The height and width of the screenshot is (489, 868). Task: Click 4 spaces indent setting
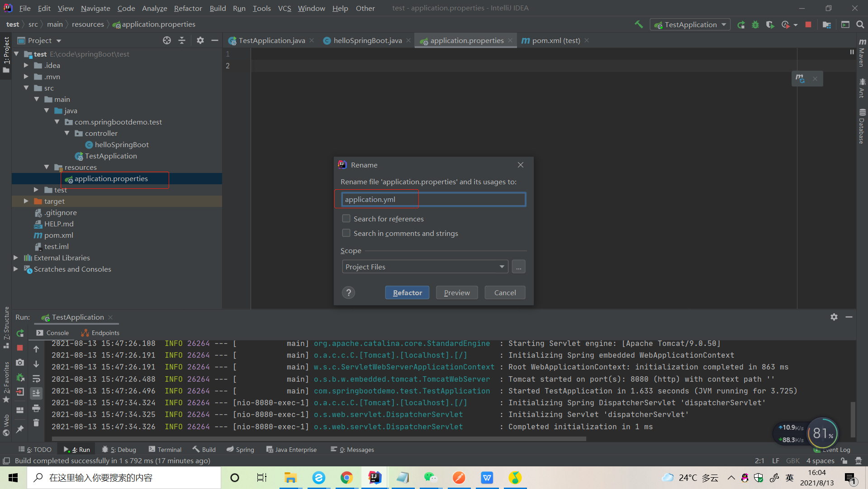pyautogui.click(x=820, y=461)
